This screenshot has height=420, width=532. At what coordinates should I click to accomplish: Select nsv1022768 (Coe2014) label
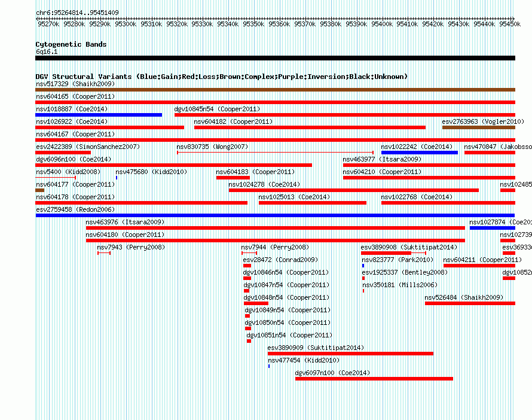click(417, 197)
